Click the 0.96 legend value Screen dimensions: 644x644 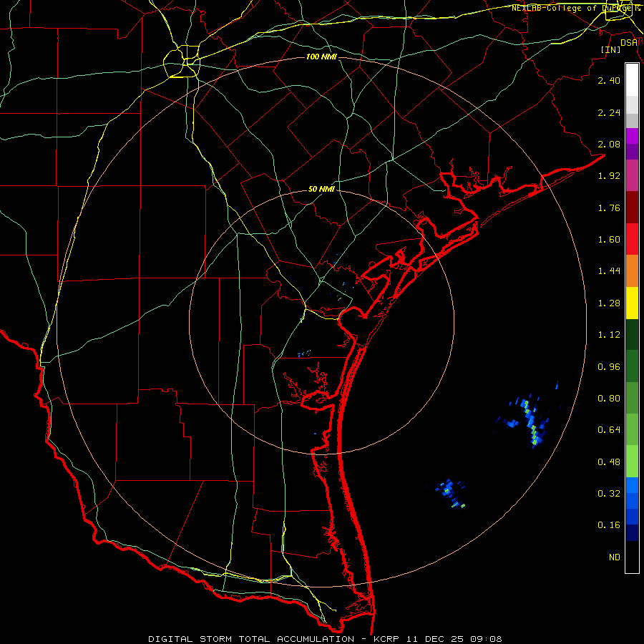[609, 367]
